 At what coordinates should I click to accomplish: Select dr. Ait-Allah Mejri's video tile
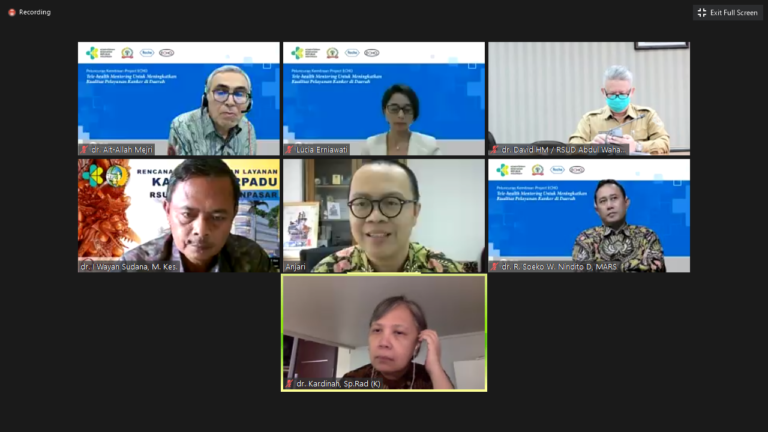click(x=179, y=98)
